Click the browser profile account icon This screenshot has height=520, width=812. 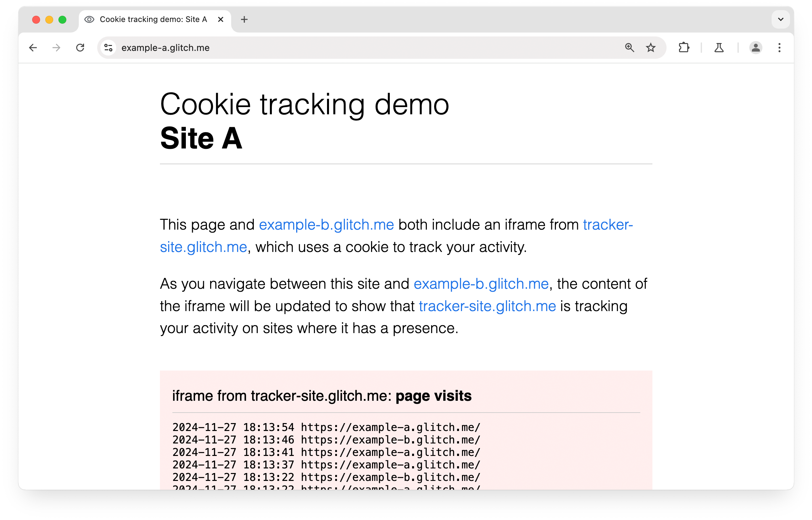pos(756,48)
